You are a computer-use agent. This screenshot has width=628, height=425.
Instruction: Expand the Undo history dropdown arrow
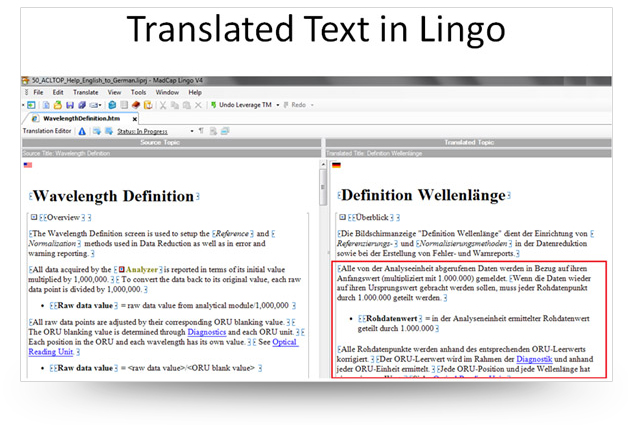tap(278, 105)
